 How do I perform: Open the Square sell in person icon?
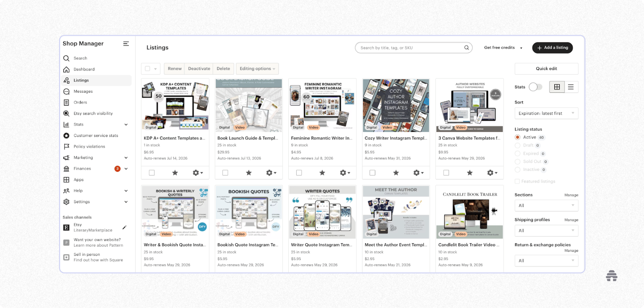pos(66,257)
